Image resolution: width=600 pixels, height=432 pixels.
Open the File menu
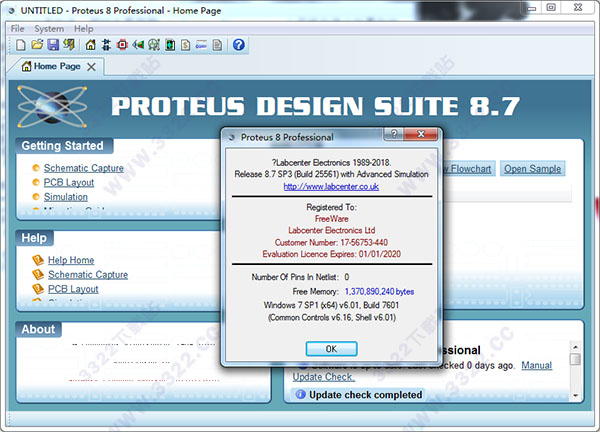click(18, 29)
